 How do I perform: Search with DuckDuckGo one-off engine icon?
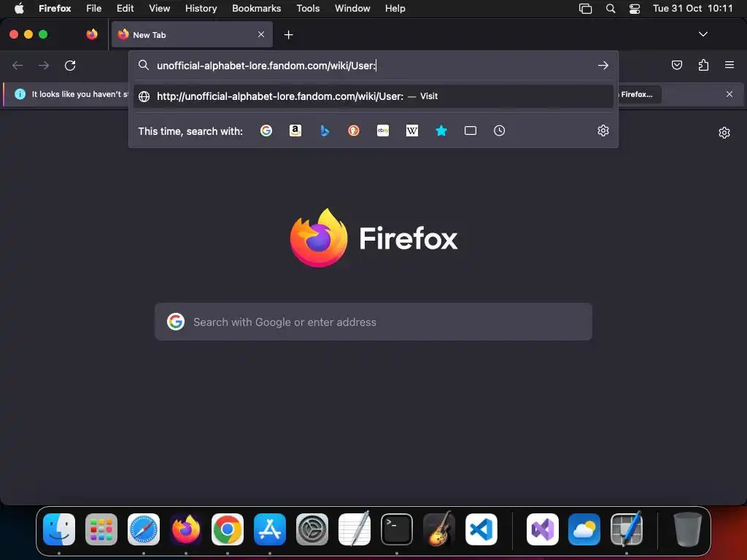tap(354, 131)
